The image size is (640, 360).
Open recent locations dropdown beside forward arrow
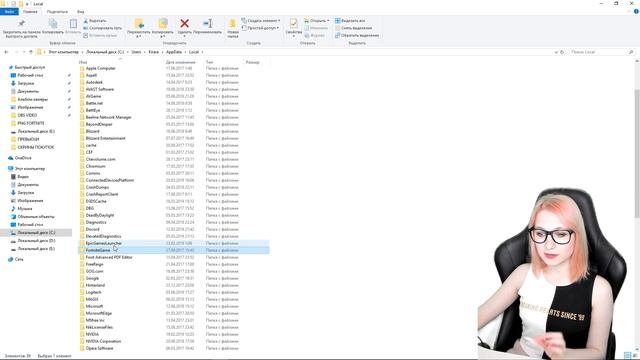click(24, 52)
